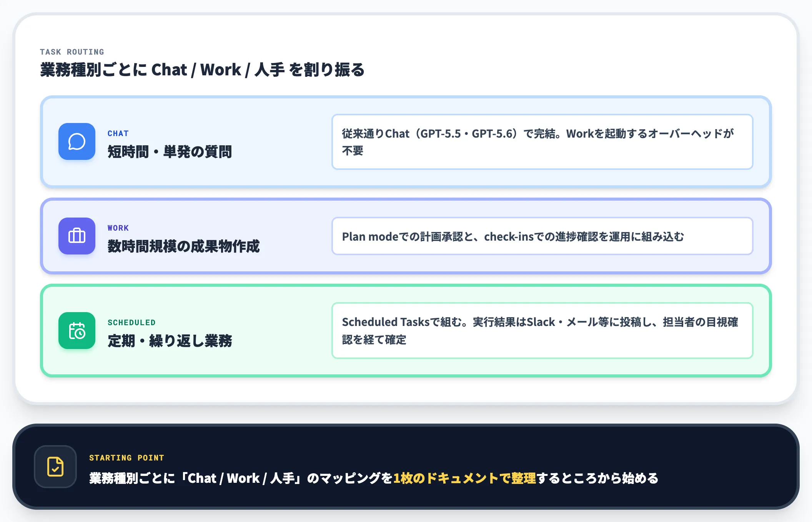Click the heading 業務種別ごとに Chat / Work / 人手 を割り振る

point(202,70)
